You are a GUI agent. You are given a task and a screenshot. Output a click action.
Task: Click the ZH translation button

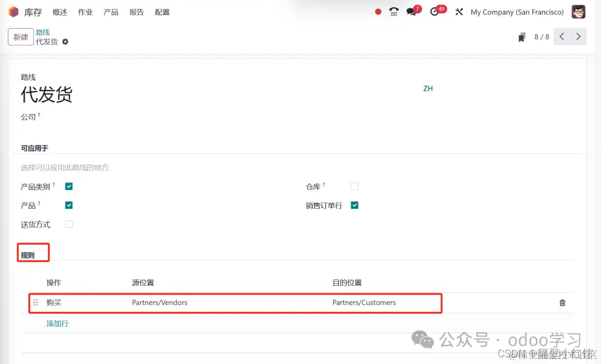pyautogui.click(x=428, y=88)
